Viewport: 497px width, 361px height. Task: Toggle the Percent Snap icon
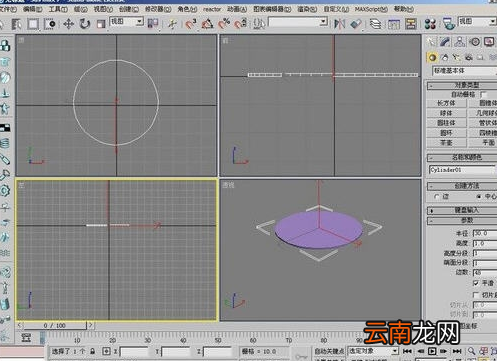tap(224, 24)
